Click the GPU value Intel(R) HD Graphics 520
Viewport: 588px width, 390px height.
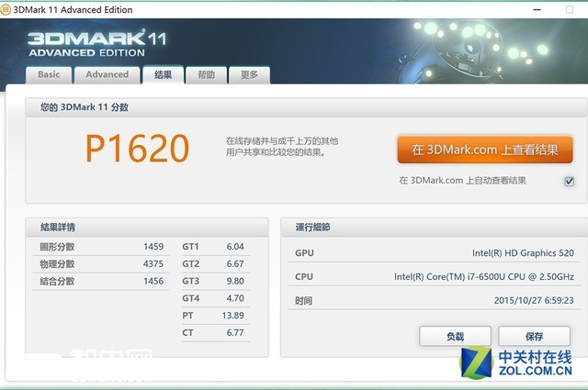tap(523, 253)
